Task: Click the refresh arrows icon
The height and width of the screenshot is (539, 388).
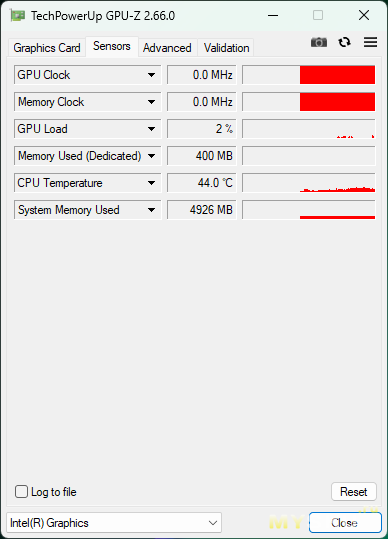Action: tap(344, 42)
